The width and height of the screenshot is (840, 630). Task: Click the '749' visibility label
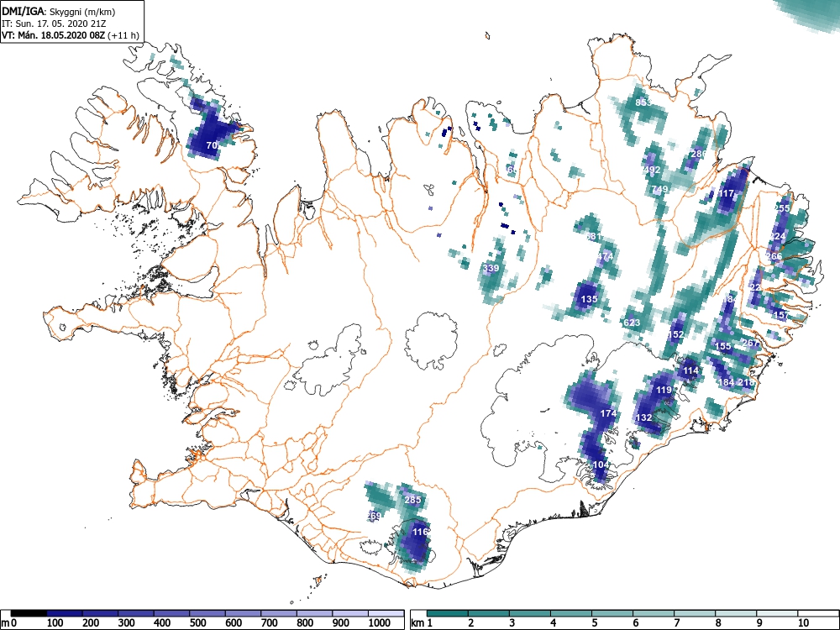tap(659, 189)
